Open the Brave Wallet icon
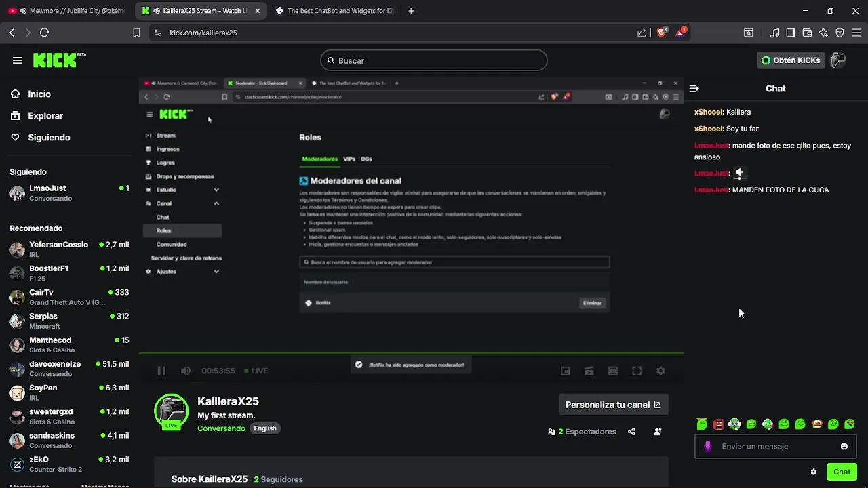868x488 pixels. (x=807, y=33)
